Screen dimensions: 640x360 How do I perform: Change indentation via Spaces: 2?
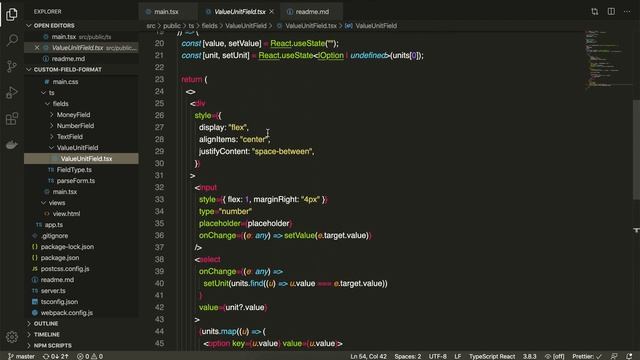click(x=407, y=356)
